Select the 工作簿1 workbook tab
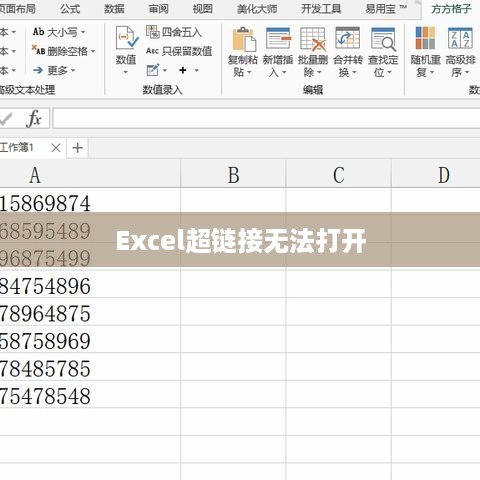Screen dimensions: 480x480 coord(32,148)
